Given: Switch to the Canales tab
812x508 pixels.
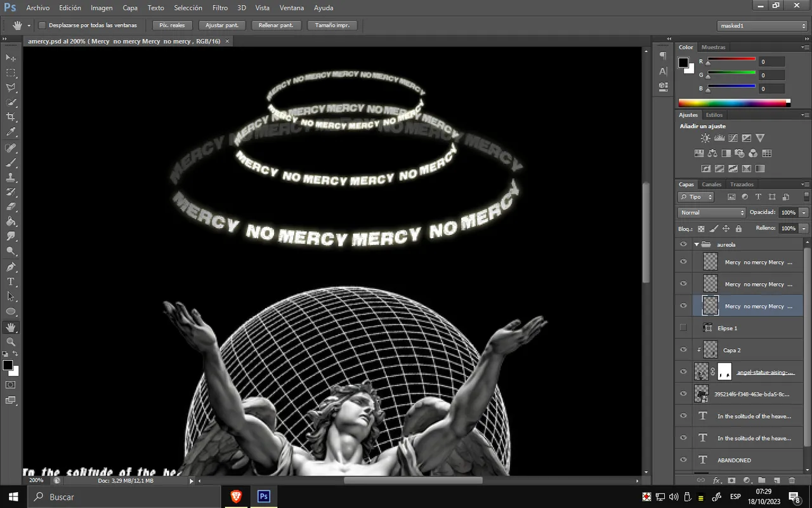Looking at the screenshot, I should coord(711,185).
